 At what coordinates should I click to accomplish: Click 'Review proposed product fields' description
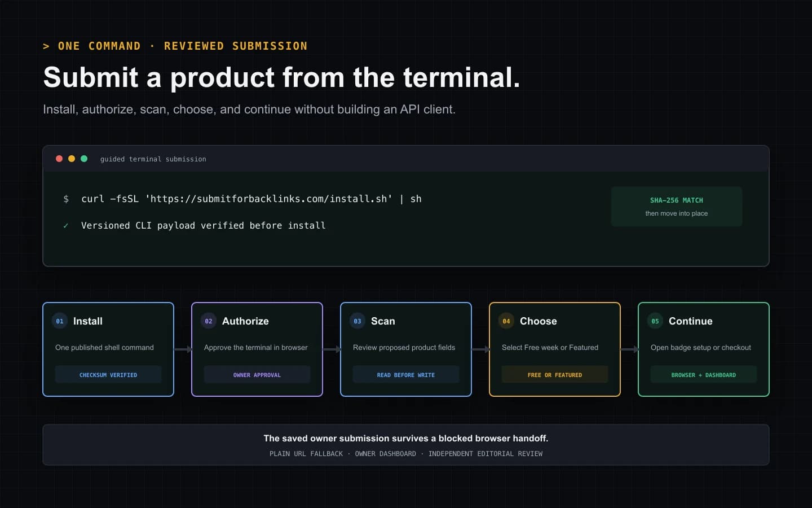(404, 348)
